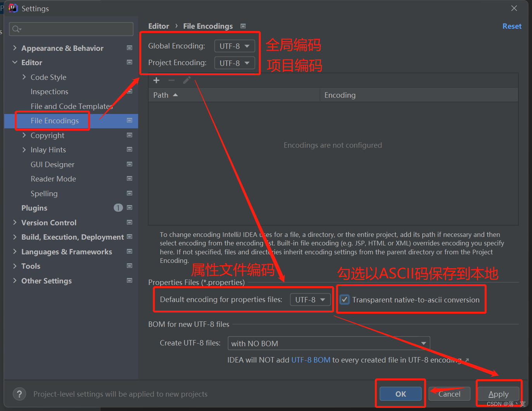
Task: Click the search magnifier icon in Settings
Action: pos(16,29)
